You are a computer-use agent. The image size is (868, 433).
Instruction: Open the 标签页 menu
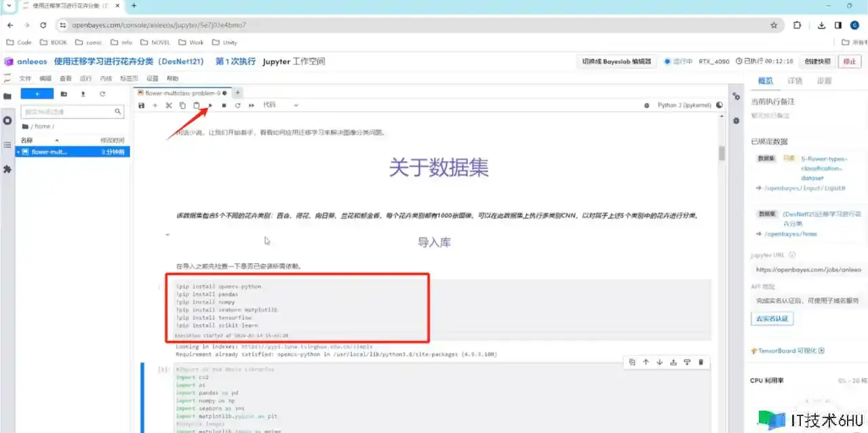[x=129, y=79]
